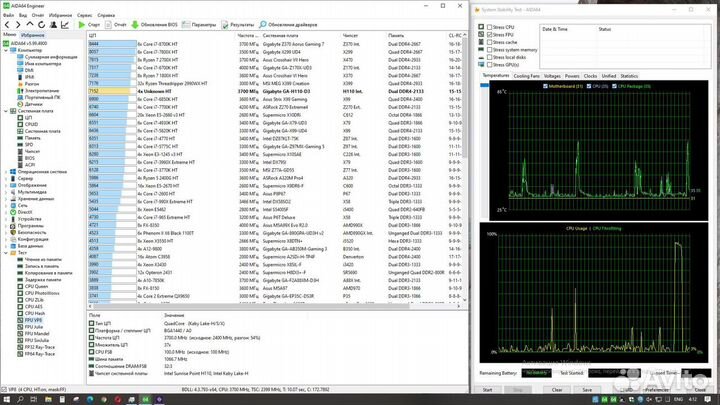Screen dimensions: 720x405
Task: Open the Датчики sensors item
Action: [33, 103]
